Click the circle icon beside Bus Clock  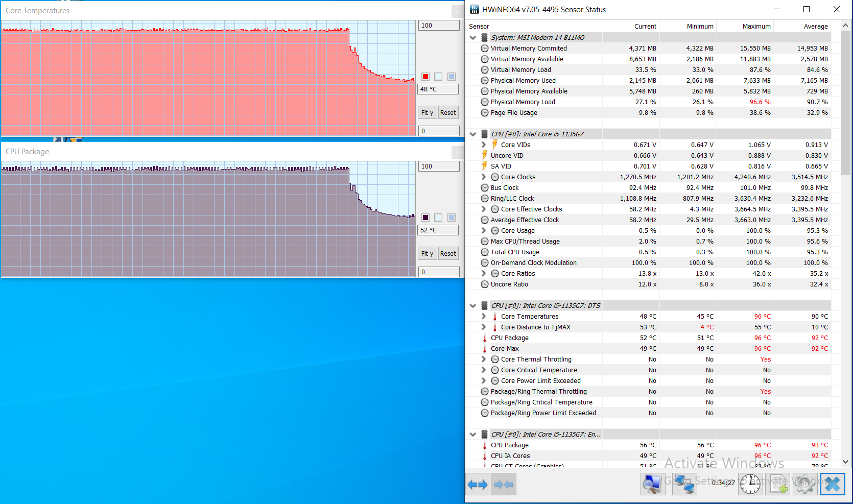tap(485, 187)
